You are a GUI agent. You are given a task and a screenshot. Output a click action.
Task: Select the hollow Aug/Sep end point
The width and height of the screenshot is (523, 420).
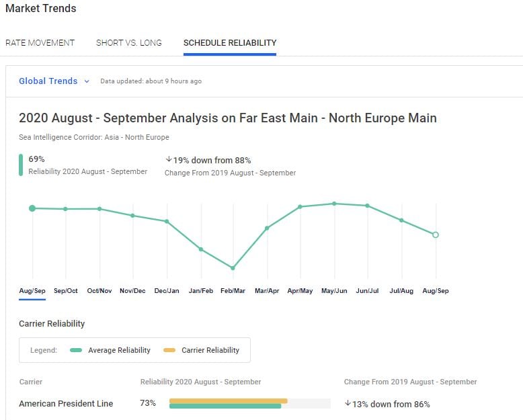pos(436,235)
